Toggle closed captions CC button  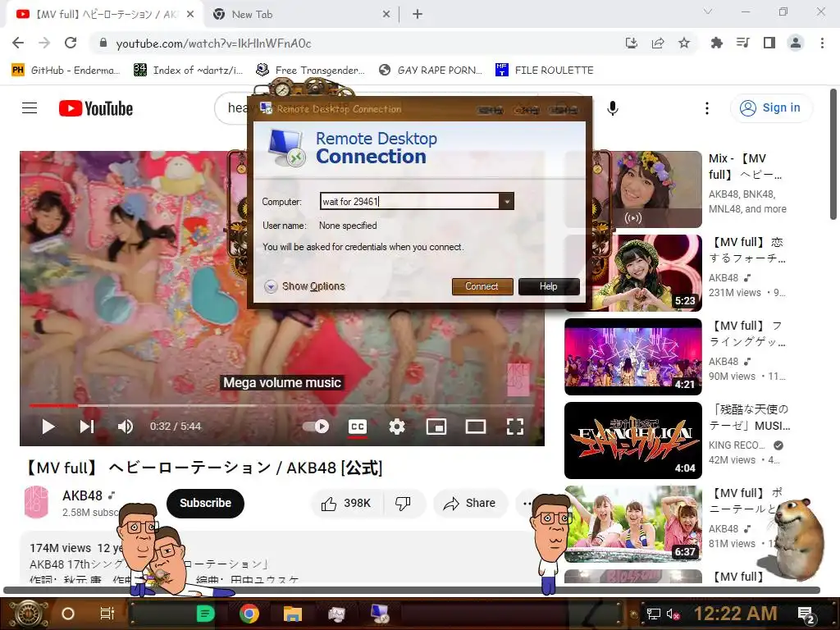coord(358,427)
